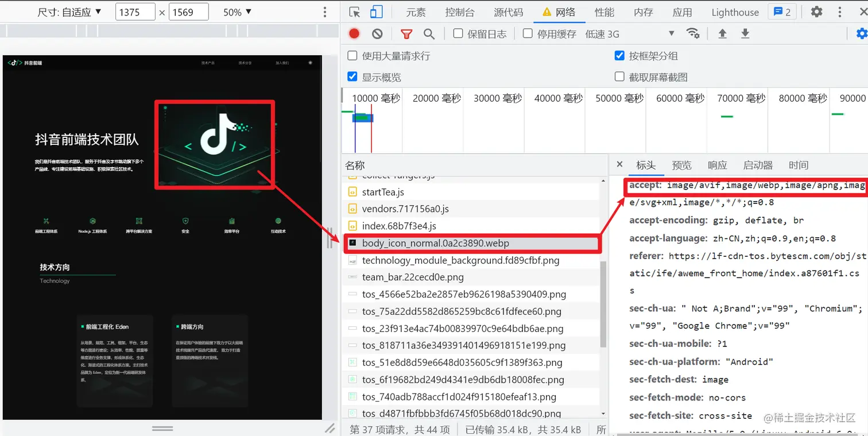The image size is (868, 436).
Task: Click the 抖音前端 logo in the page
Action: click(x=25, y=63)
